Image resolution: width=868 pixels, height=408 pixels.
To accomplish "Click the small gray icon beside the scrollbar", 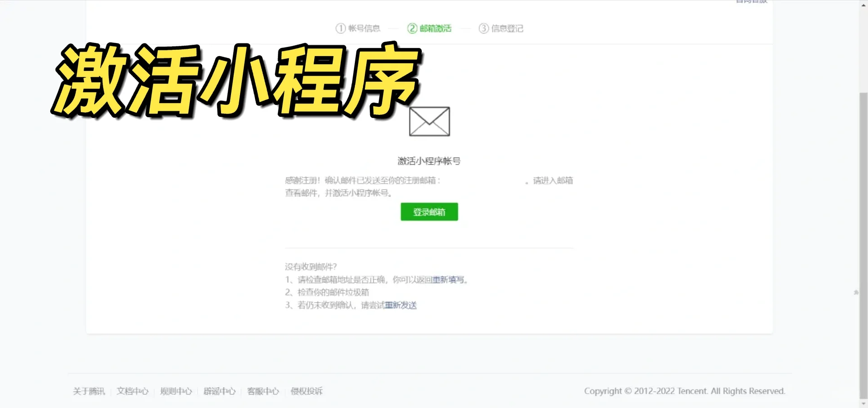I will 856,293.
